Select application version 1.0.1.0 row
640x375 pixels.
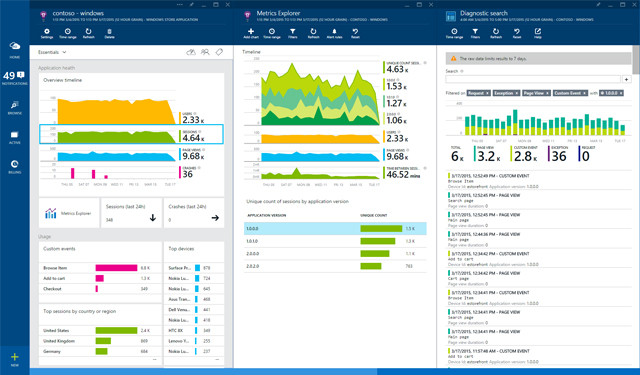tap(335, 241)
